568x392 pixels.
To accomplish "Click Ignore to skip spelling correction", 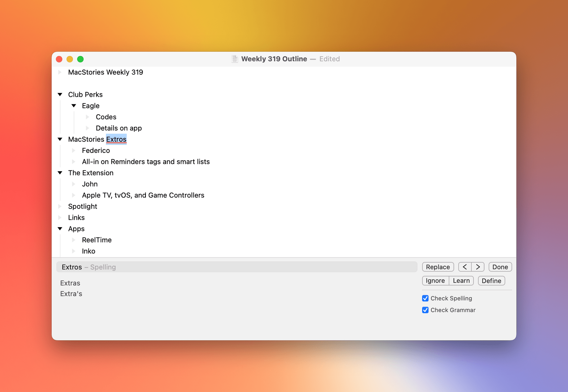I will coord(435,281).
